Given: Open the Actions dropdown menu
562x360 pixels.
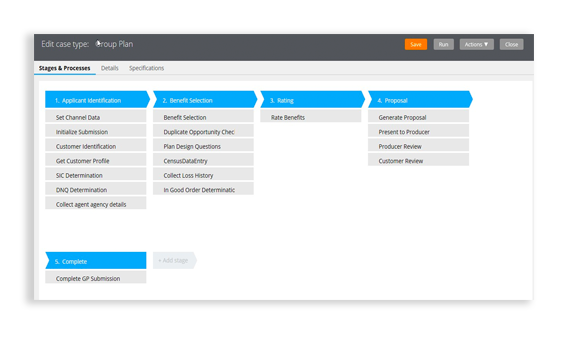Looking at the screenshot, I should 476,44.
